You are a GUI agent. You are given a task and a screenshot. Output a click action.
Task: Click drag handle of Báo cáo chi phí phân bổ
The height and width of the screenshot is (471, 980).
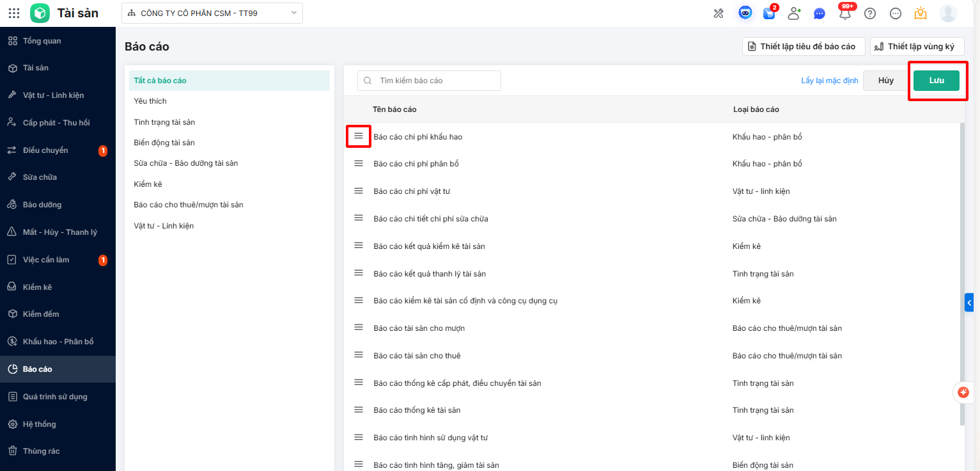click(x=359, y=164)
